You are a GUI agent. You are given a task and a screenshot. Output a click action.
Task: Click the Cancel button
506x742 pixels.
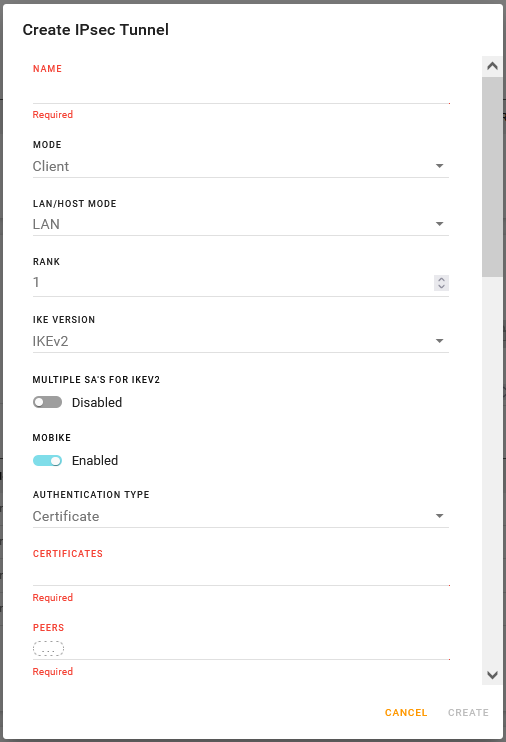(406, 713)
